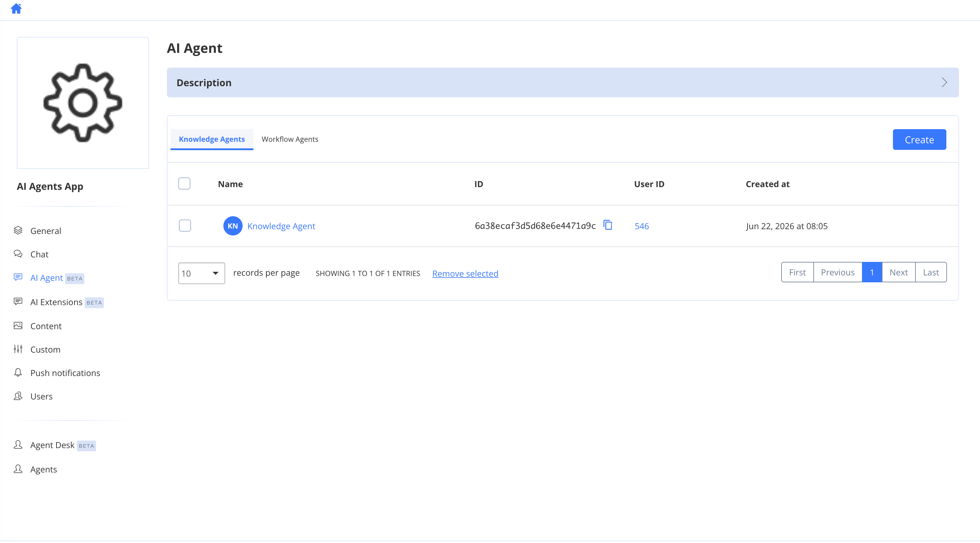Image resolution: width=980 pixels, height=543 pixels.
Task: Click the date Jun 22, 2026 at 08:05
Action: click(x=786, y=226)
